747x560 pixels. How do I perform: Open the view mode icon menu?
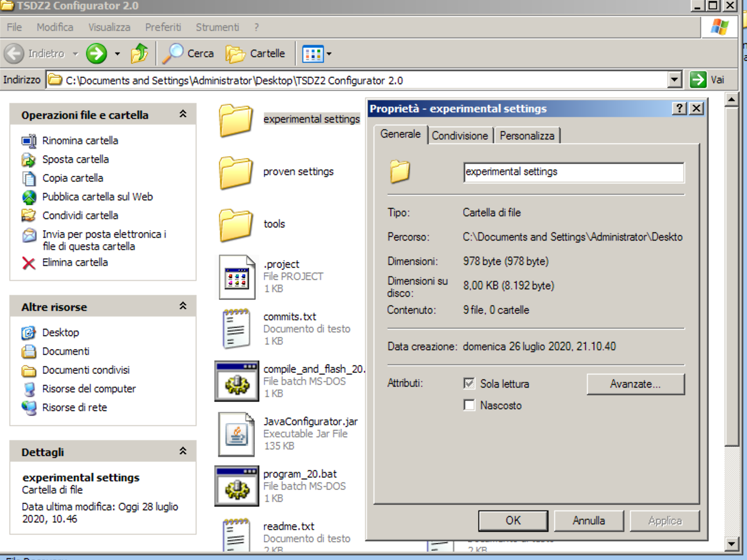point(313,54)
